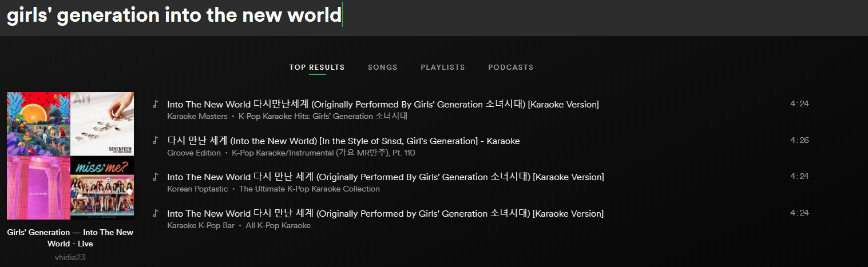
Task: Open the K-Pop Karaoke Hits: Girls' Generation album link
Action: 323,116
